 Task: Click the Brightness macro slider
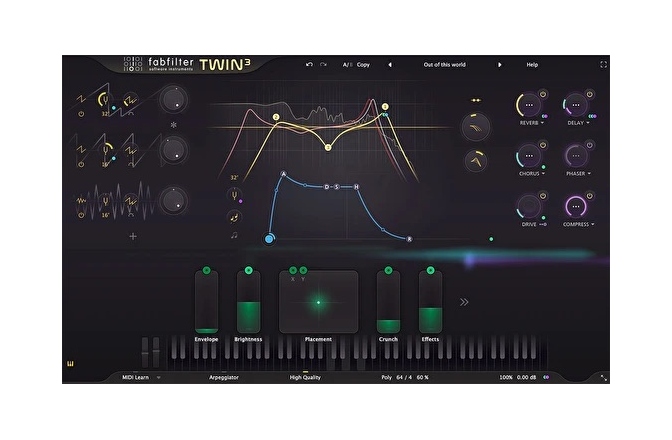point(249,302)
